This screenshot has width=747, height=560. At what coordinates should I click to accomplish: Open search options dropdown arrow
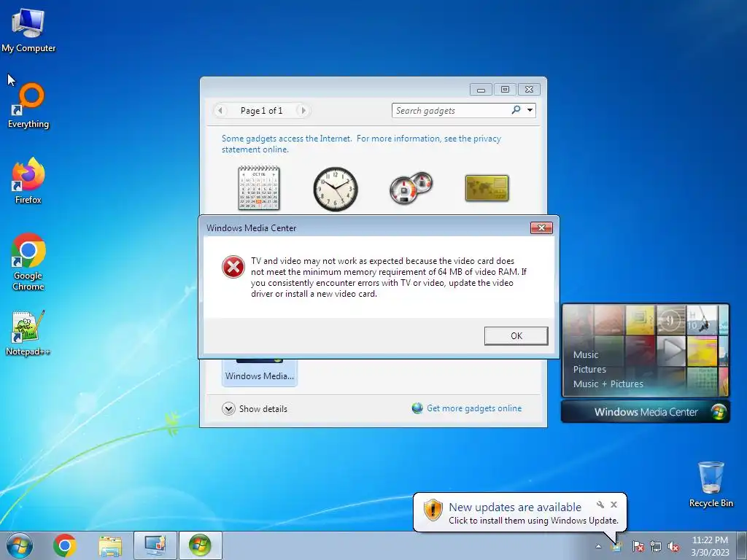pos(530,110)
